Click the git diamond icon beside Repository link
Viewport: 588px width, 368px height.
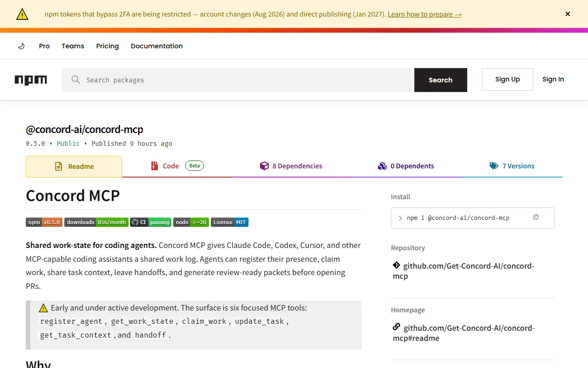pyautogui.click(x=396, y=265)
